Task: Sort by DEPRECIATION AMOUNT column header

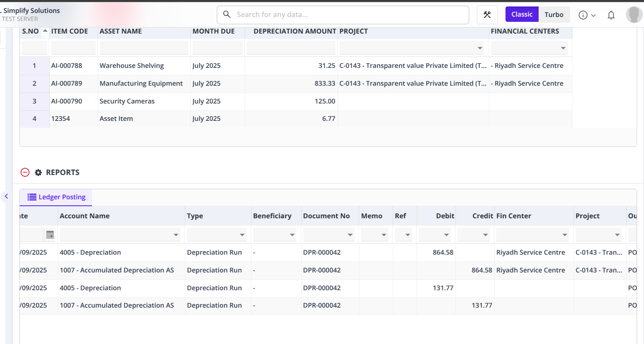Action: pyautogui.click(x=294, y=31)
